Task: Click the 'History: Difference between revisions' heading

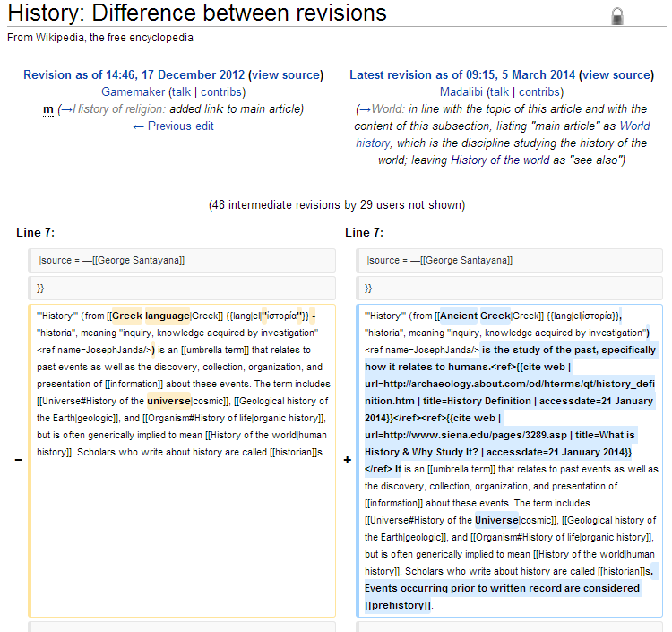Action: [x=197, y=13]
